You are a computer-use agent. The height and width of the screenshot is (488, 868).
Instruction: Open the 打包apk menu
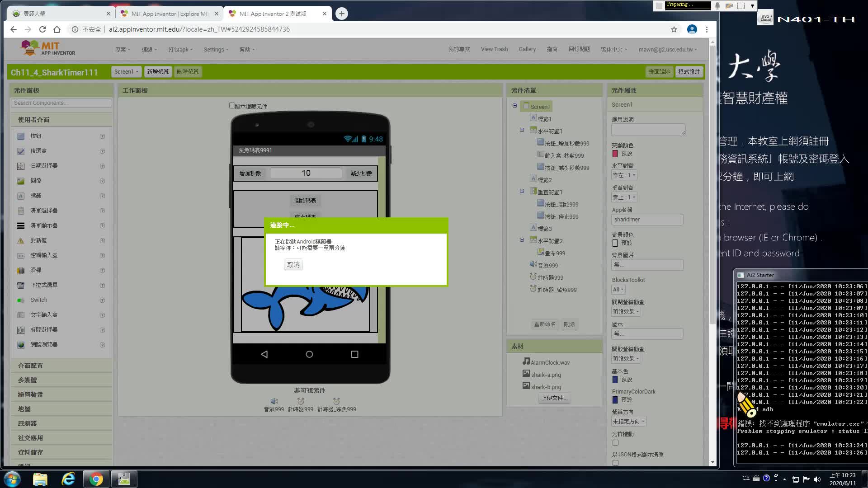[180, 50]
